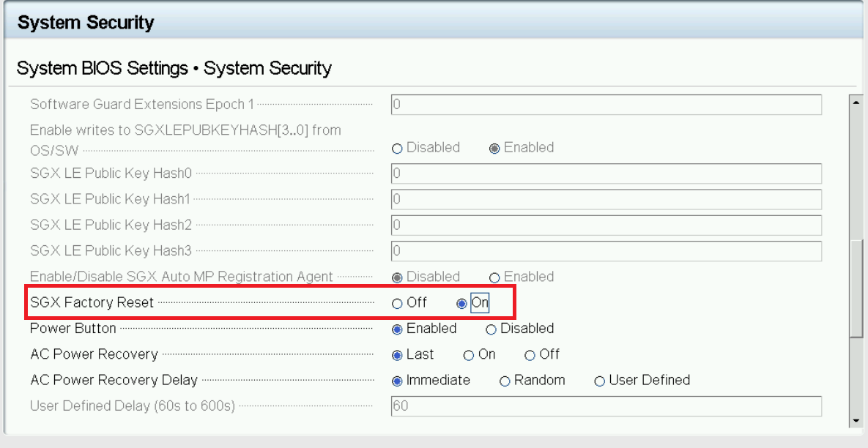Set AC Power Recovery Delay to Random
Image resolution: width=868 pixels, height=448 pixels.
pyautogui.click(x=505, y=381)
